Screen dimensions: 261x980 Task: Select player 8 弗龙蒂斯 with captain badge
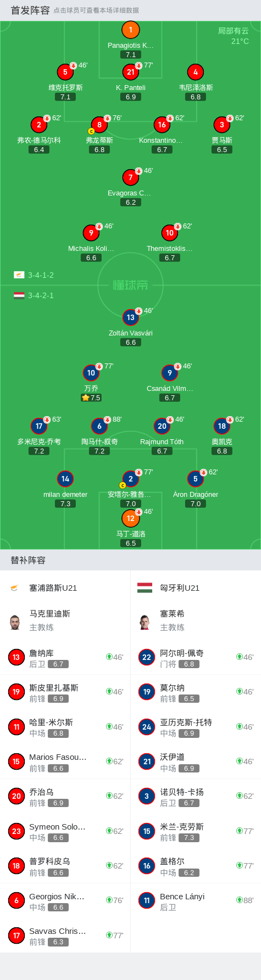click(x=99, y=125)
